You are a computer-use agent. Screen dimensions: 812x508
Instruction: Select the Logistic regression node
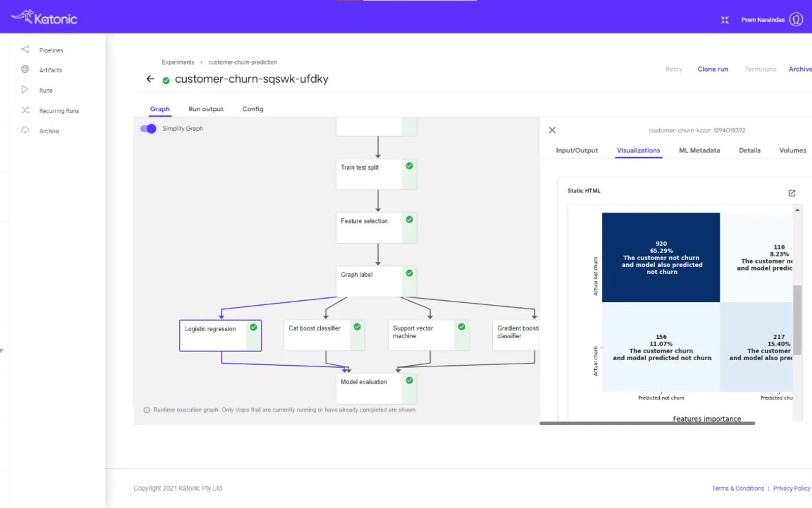click(x=220, y=335)
